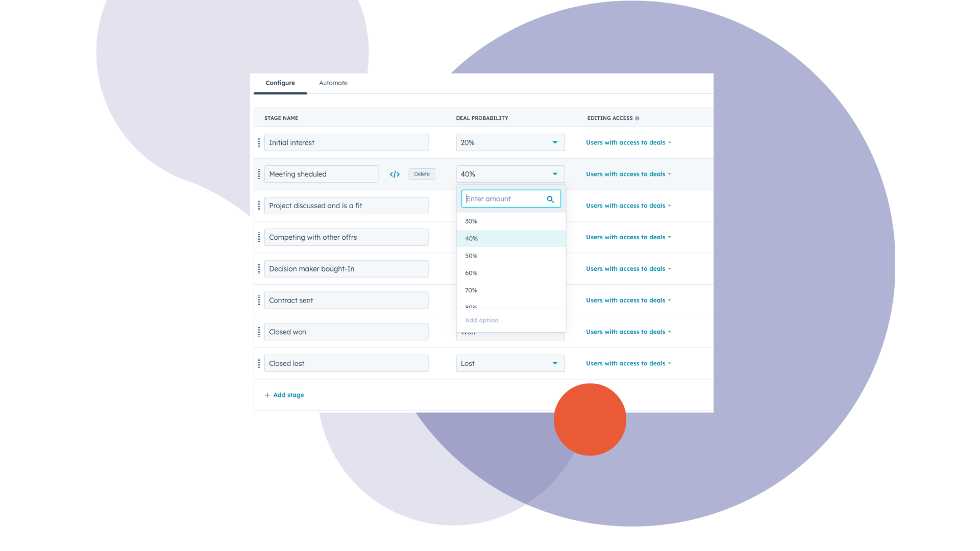Expand the 'Closed lost' deal probability dropdown

554,363
